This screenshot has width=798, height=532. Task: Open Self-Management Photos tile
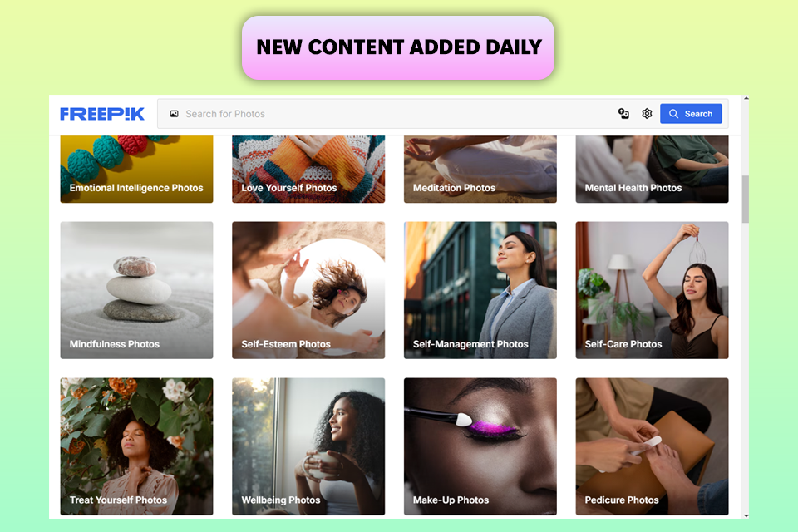tap(480, 290)
